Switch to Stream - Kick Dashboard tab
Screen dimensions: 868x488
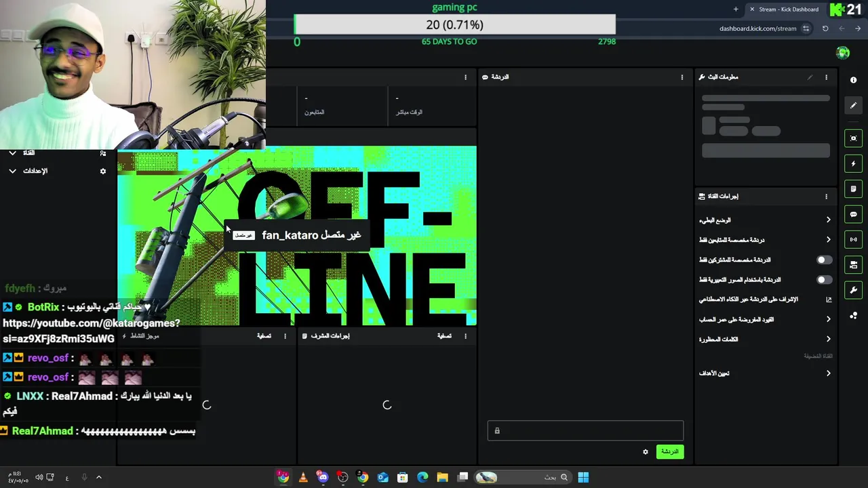pyautogui.click(x=788, y=9)
